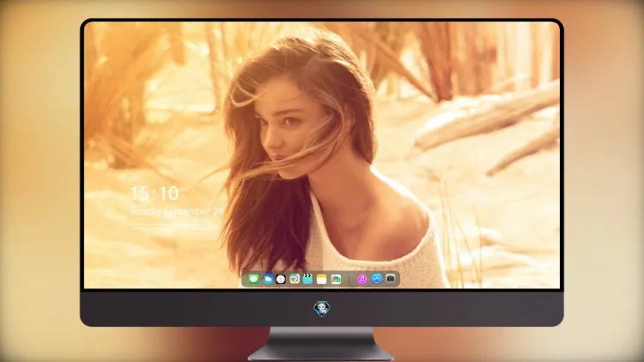Launch the Weather app from dock
This screenshot has width=644, height=362.
point(268,279)
